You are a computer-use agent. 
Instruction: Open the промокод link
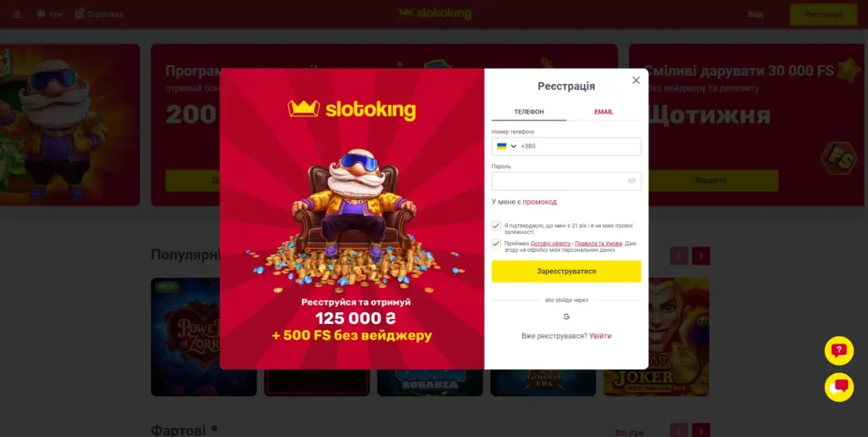tap(540, 202)
